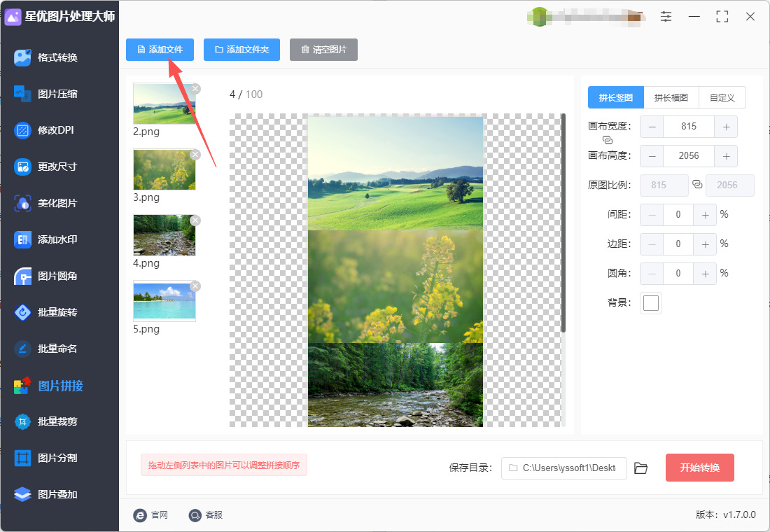Click the original ratio link icon
Screen dimensions: 770x532
[697, 185]
